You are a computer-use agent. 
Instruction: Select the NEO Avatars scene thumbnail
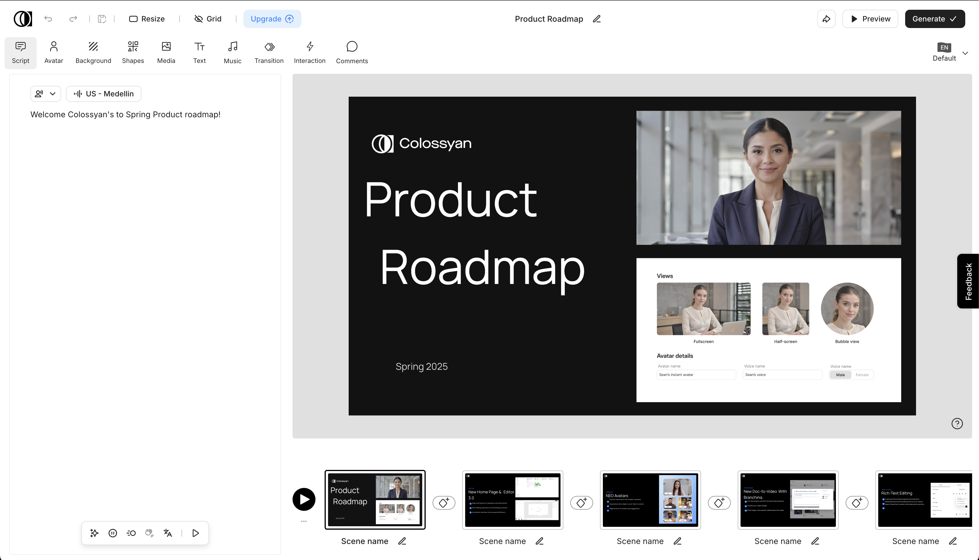point(650,499)
